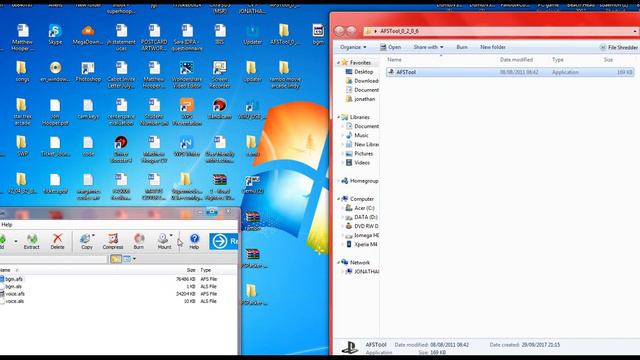Collapse the Computer group in Explorer
Image resolution: width=640 pixels, height=360 pixels.
(338, 199)
